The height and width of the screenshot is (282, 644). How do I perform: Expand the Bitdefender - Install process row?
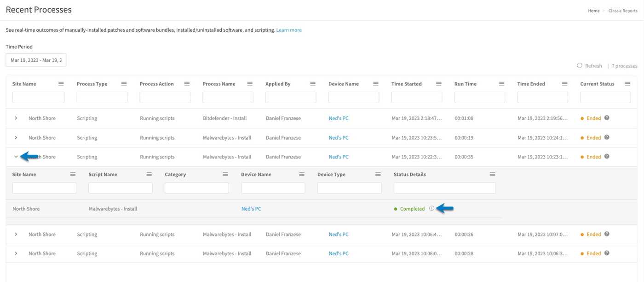[16, 118]
